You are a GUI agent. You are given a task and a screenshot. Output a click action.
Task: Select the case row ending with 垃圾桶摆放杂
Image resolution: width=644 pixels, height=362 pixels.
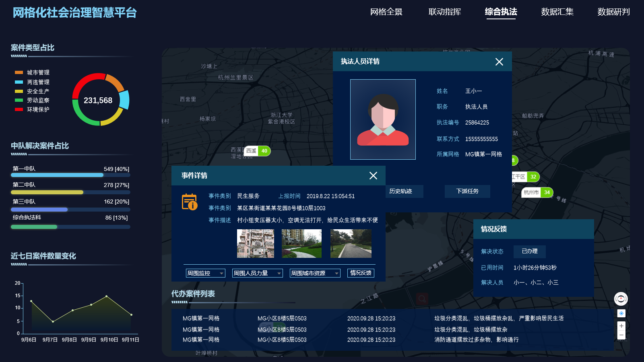pos(392,329)
